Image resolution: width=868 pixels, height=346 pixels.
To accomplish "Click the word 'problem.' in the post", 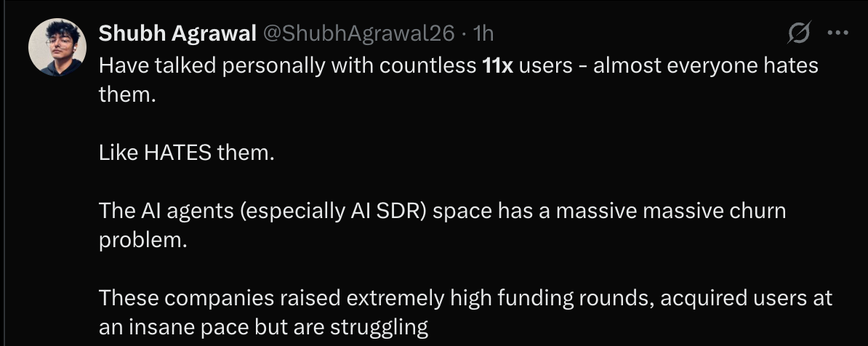I will [x=142, y=241].
